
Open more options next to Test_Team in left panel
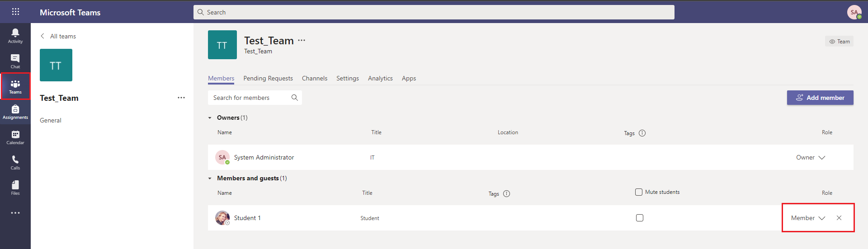(181, 98)
